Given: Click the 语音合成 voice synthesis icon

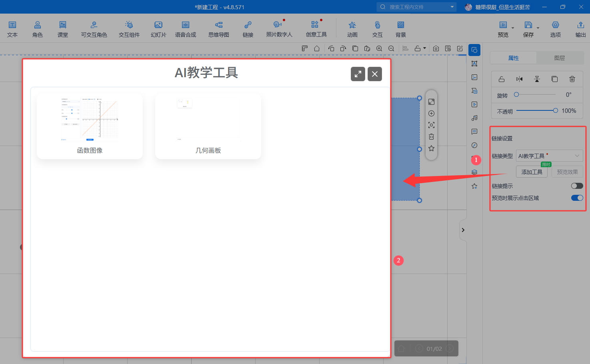Looking at the screenshot, I should [185, 29].
